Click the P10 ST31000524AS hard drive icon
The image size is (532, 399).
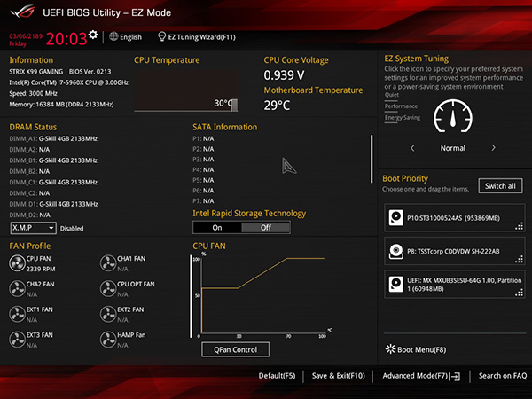click(x=396, y=218)
